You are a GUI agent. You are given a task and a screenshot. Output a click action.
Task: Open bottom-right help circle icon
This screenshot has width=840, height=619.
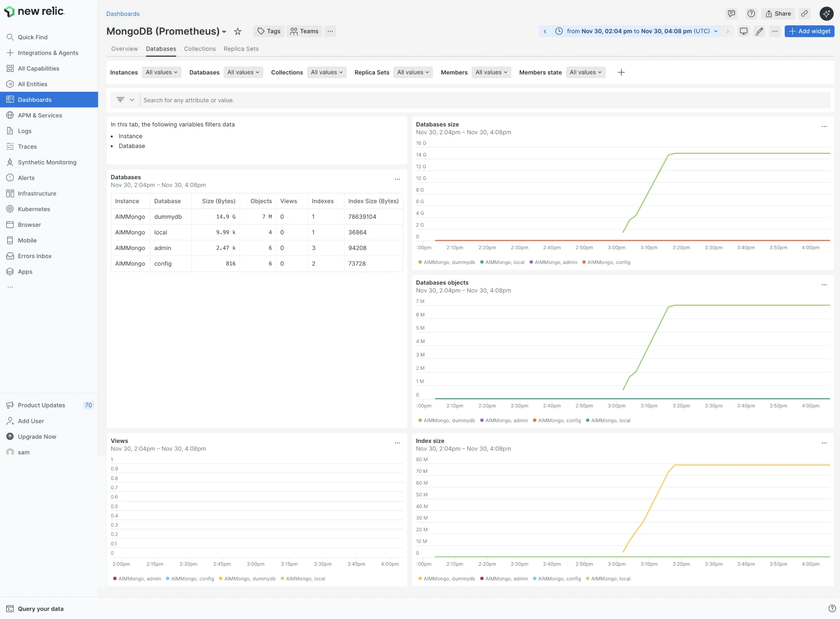coord(832,609)
